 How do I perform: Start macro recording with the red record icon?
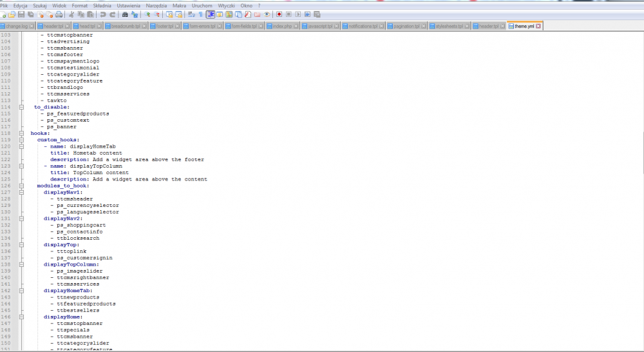(279, 14)
